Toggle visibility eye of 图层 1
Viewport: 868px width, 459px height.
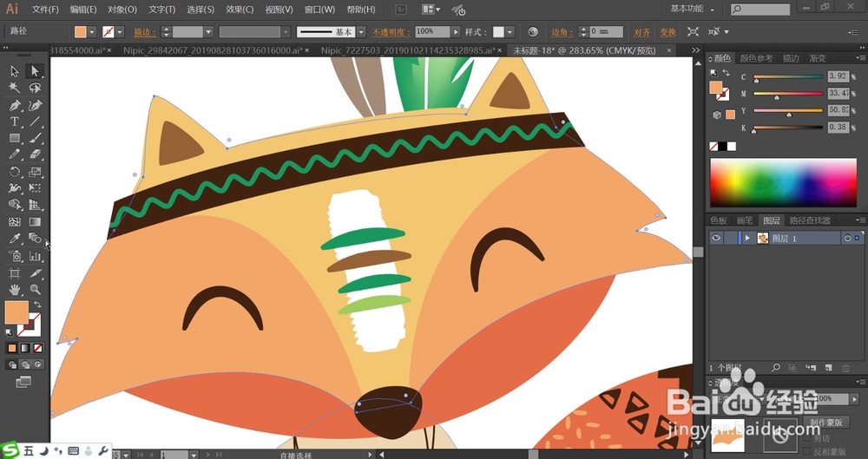click(x=716, y=238)
